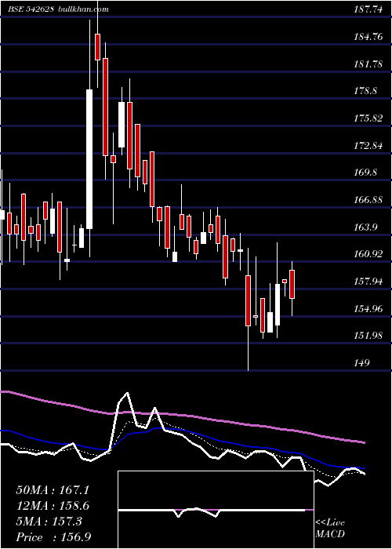The image size is (392, 549).
Task: Select the 163.9 price axis label
Action: [x=365, y=227]
